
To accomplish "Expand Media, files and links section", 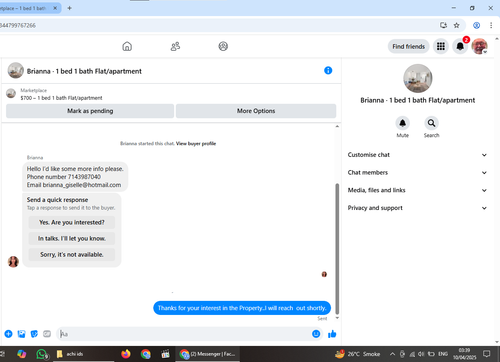I will pyautogui.click(x=417, y=190).
